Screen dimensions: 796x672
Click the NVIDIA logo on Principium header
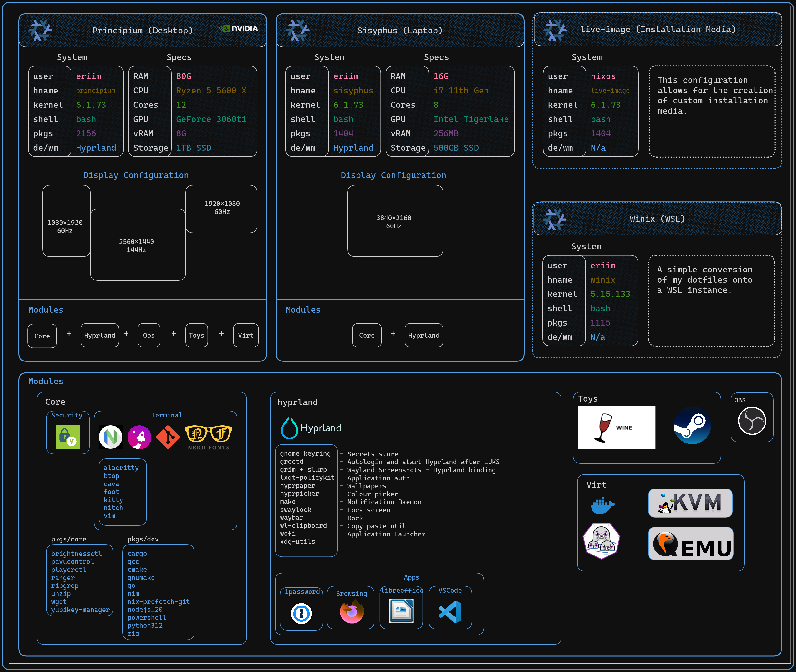(239, 29)
